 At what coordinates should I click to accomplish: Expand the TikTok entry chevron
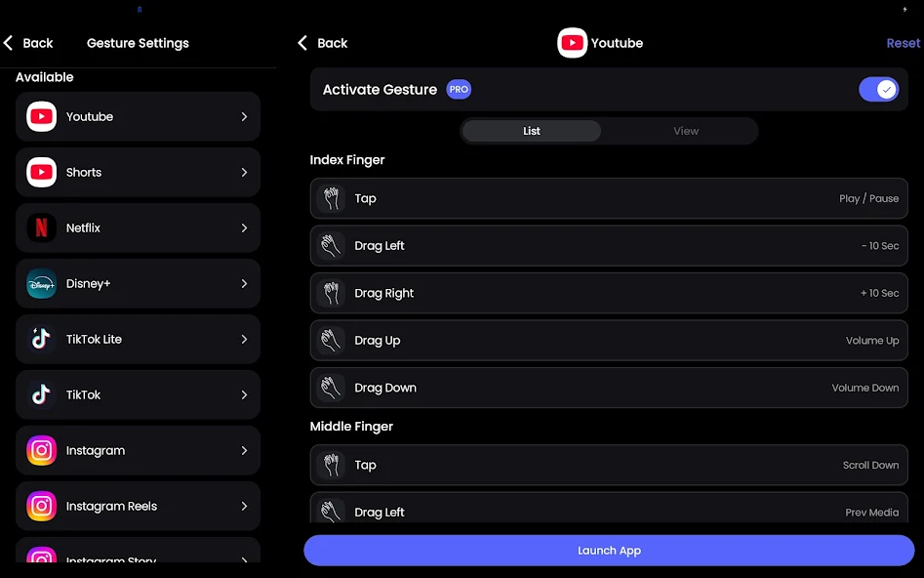coord(244,395)
